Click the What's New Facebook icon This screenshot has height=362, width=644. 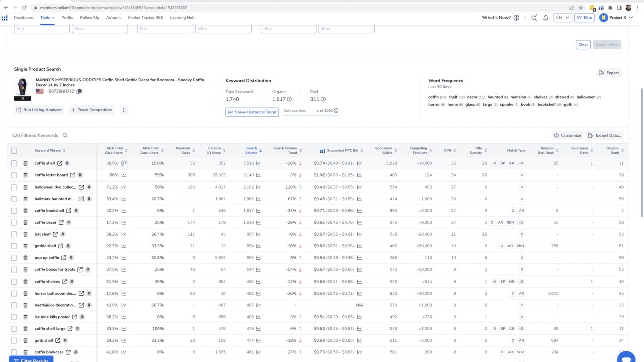[x=516, y=18]
